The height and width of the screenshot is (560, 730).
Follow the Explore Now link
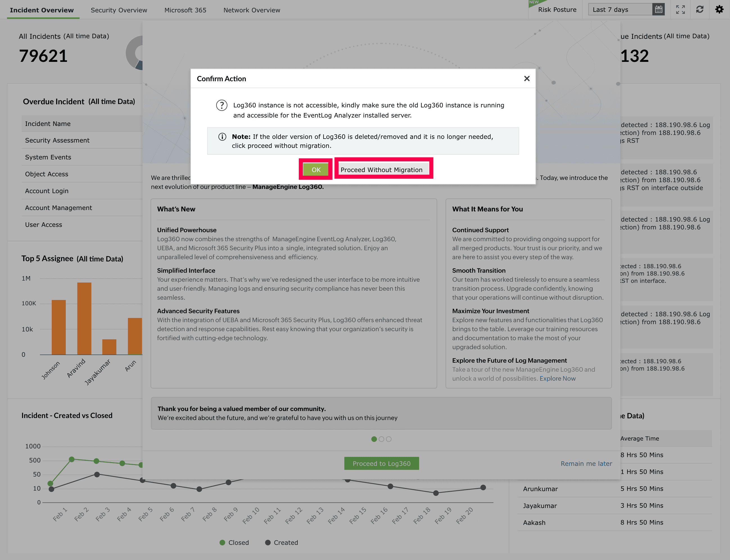[557, 379]
